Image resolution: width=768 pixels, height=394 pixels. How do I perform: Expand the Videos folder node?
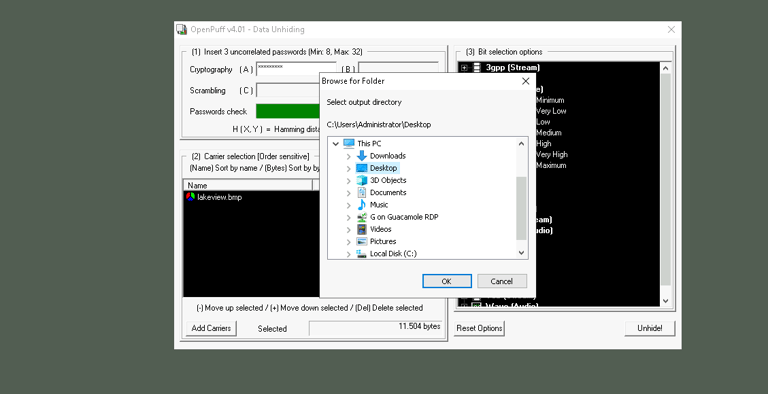(348, 230)
